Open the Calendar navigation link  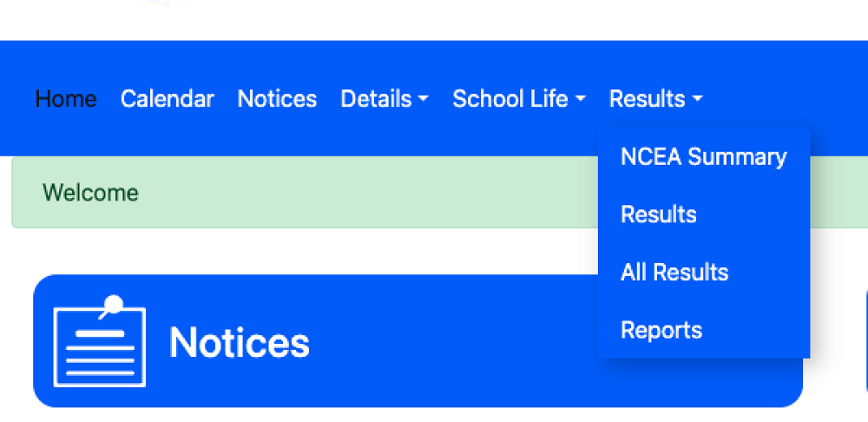[167, 99]
